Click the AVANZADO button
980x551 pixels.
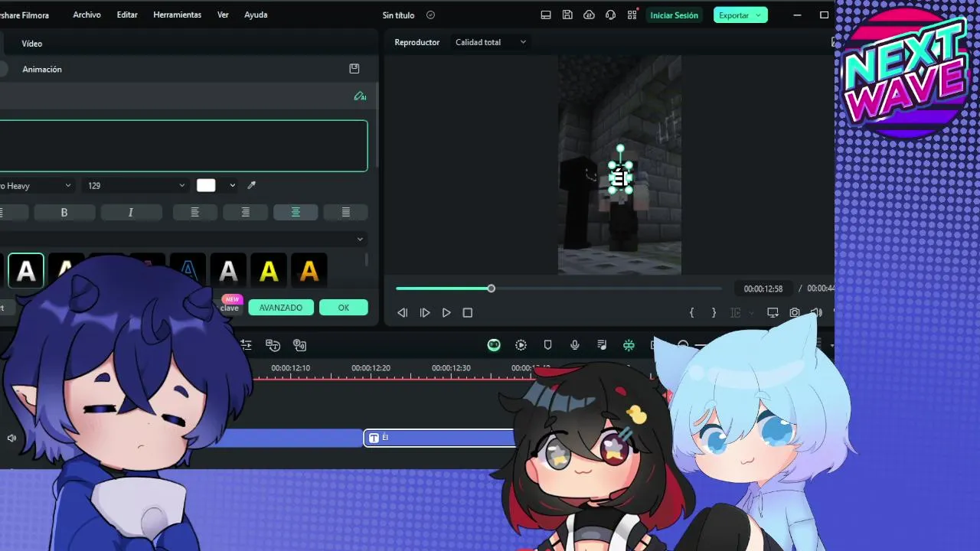tap(280, 308)
